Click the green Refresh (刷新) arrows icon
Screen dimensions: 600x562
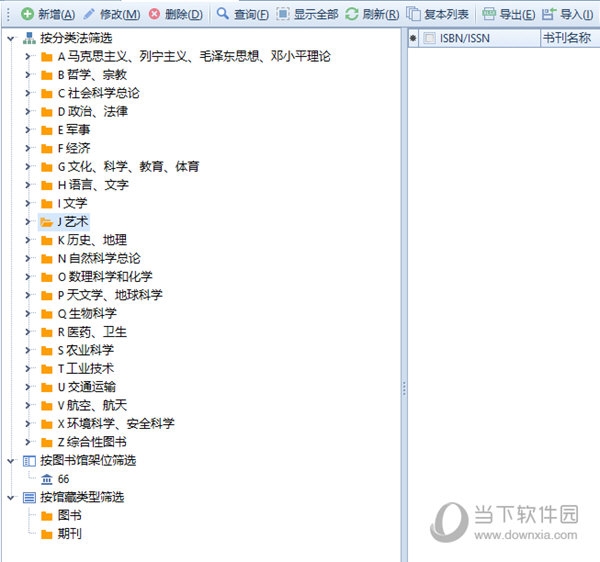(x=352, y=14)
